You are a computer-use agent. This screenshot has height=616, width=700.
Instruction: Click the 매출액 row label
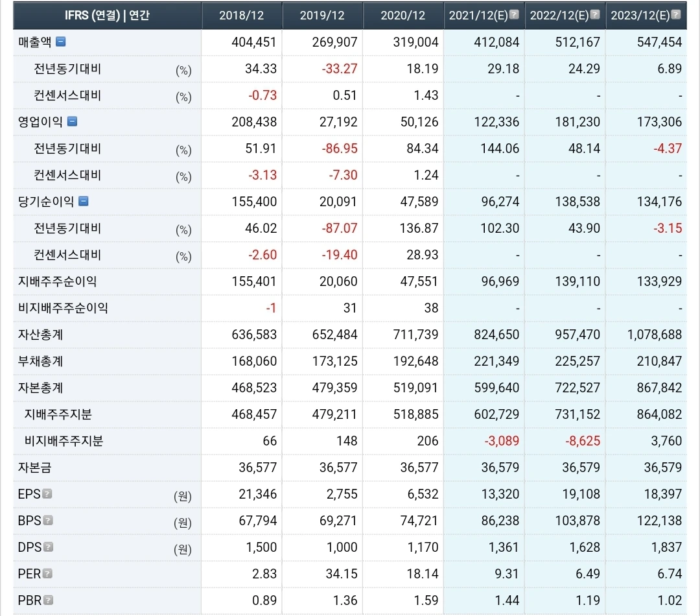click(35, 42)
